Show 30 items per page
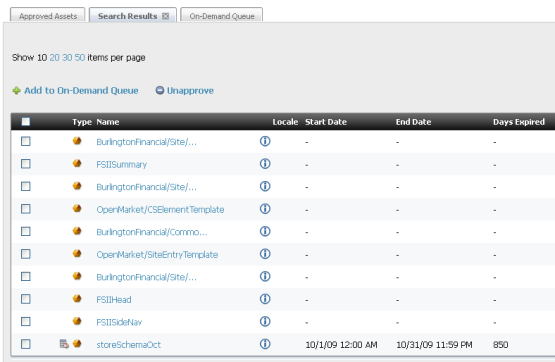This screenshot has width=555, height=362. (x=67, y=58)
